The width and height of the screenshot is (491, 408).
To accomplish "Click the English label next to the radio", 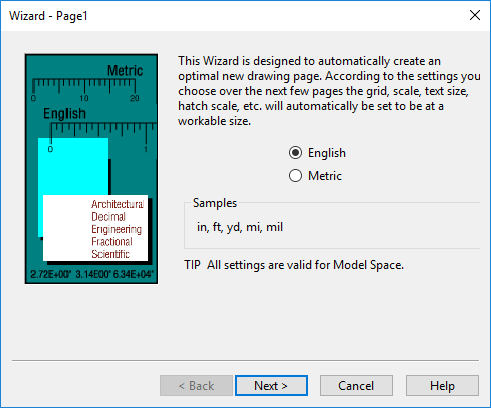I will click(x=327, y=153).
